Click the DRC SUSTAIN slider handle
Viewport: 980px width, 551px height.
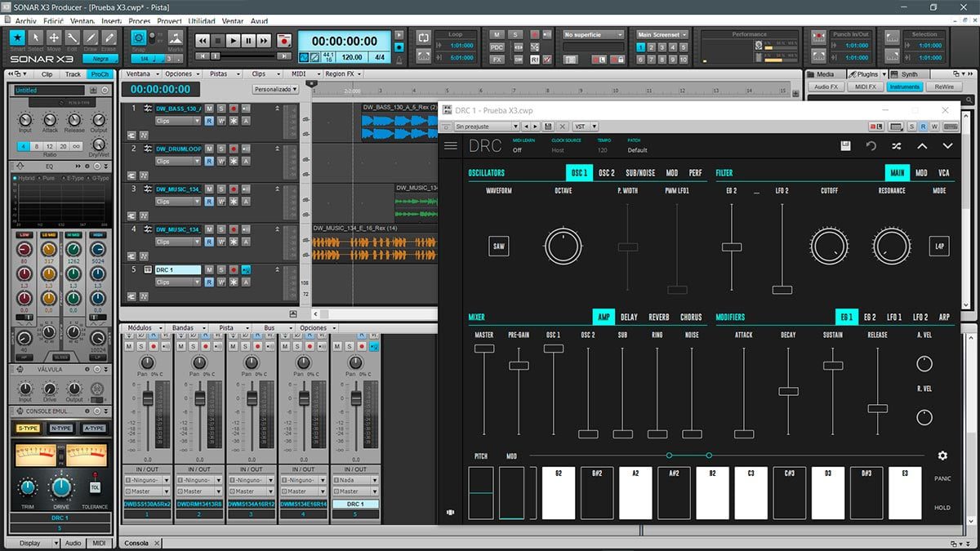833,365
